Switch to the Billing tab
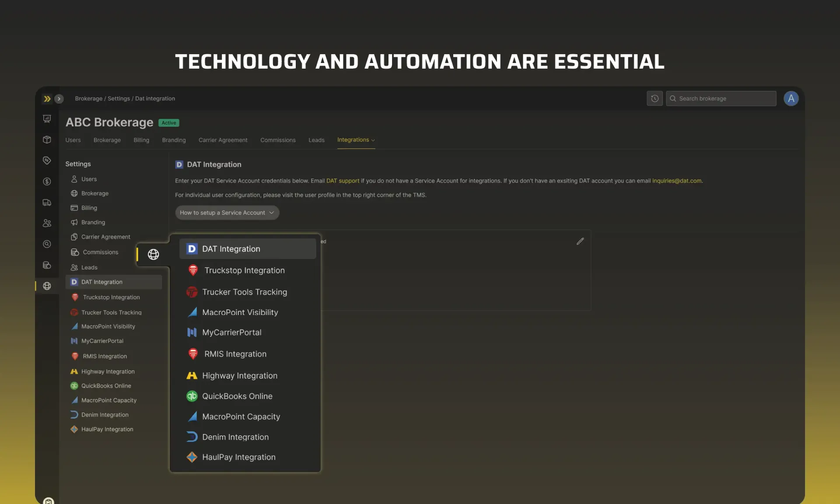 141,140
